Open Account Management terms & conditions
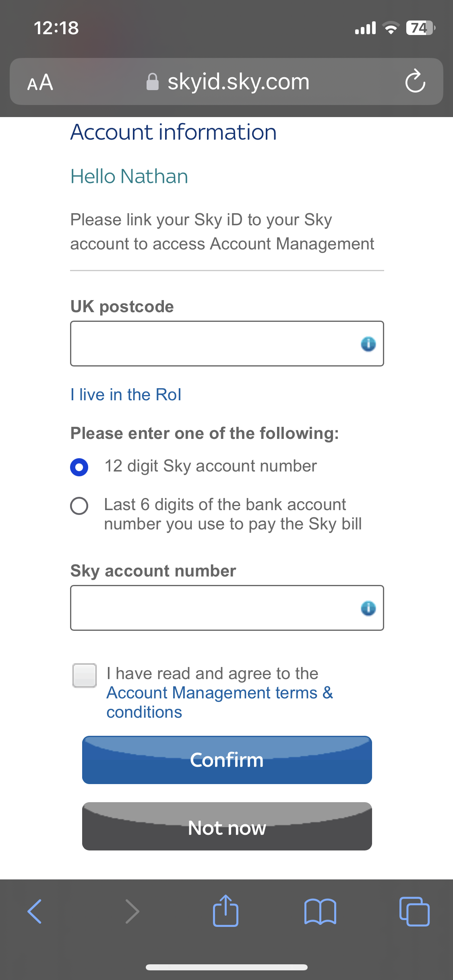Image resolution: width=453 pixels, height=980 pixels. tap(219, 692)
